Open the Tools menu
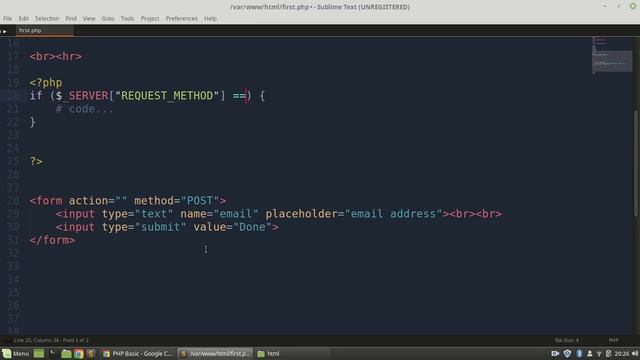Screen dimensions: 640x360 point(127,18)
